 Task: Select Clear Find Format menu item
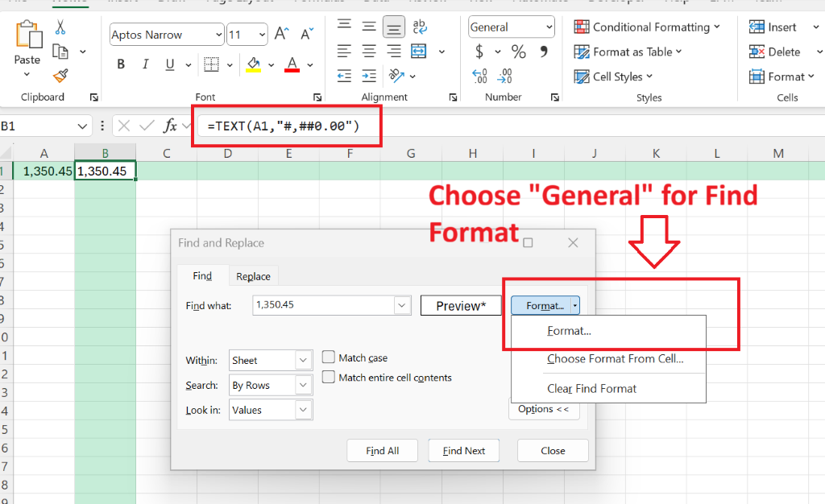tap(591, 388)
